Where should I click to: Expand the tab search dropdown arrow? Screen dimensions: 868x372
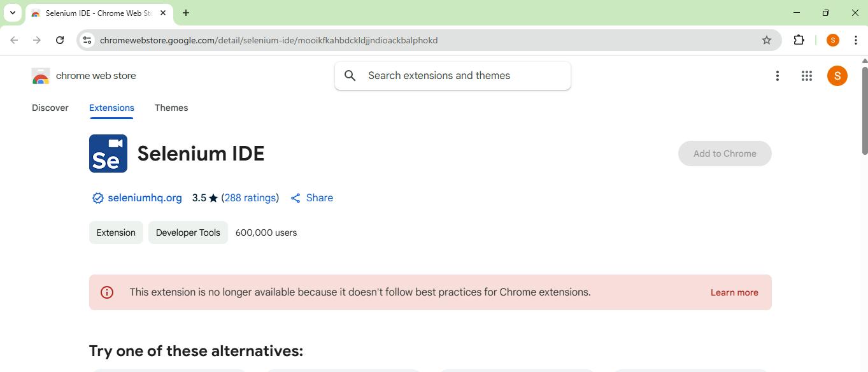13,13
